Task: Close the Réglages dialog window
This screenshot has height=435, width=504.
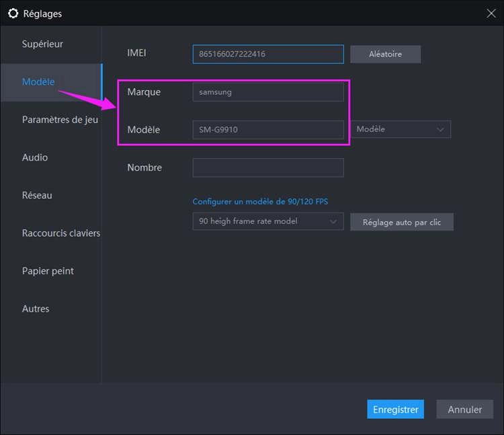Action: 491,13
